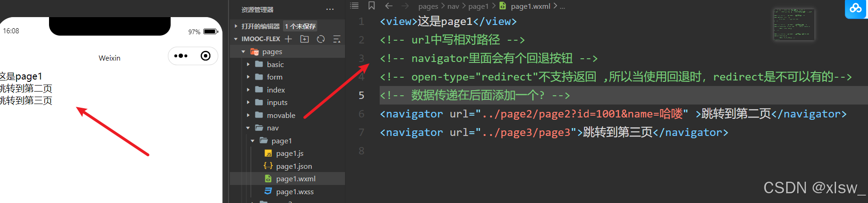Image resolution: width=868 pixels, height=203 pixels.
Task: Collapse the IMOOC-FLEX project section
Action: point(236,39)
